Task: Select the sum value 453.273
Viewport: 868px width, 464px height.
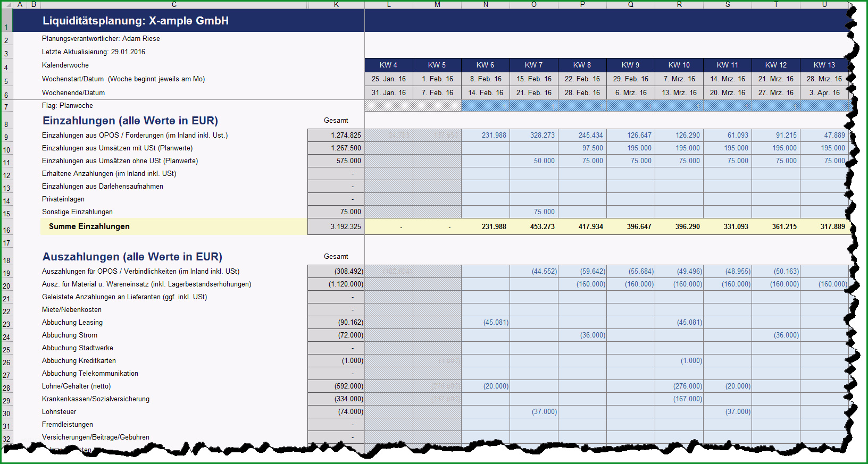Action: [x=534, y=226]
